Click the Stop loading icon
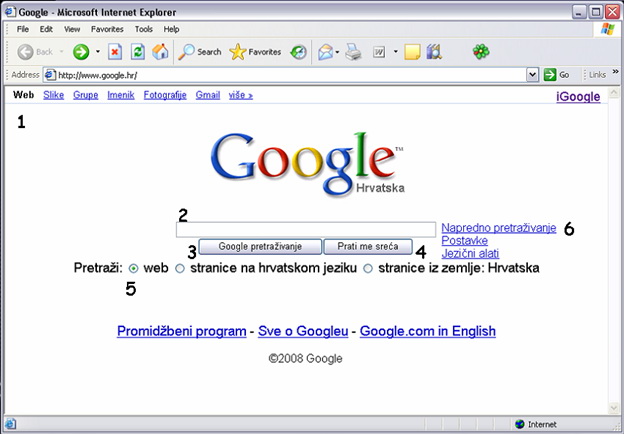 [115, 52]
